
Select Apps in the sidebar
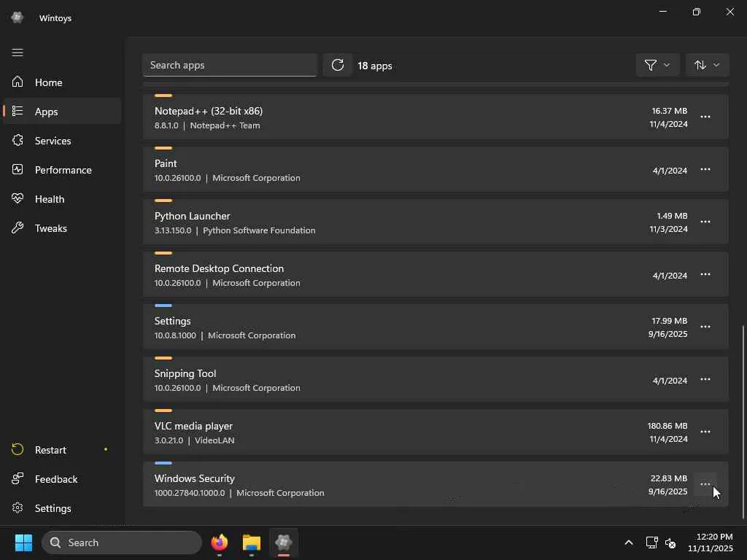click(x=62, y=112)
